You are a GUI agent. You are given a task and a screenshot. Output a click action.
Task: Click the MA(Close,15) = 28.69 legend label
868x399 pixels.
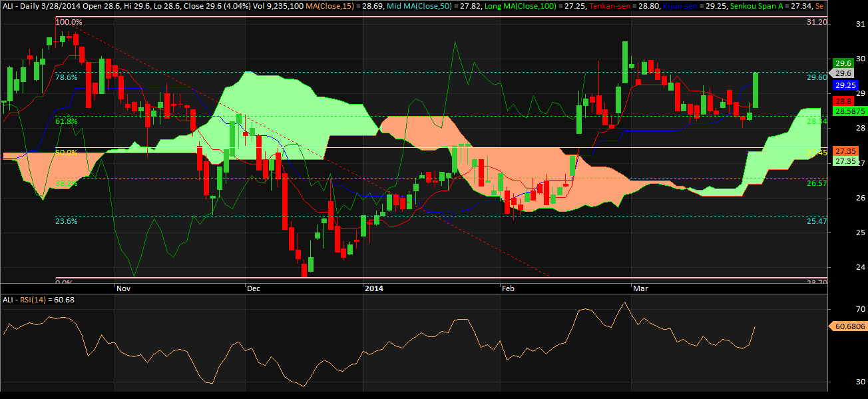[x=343, y=5]
